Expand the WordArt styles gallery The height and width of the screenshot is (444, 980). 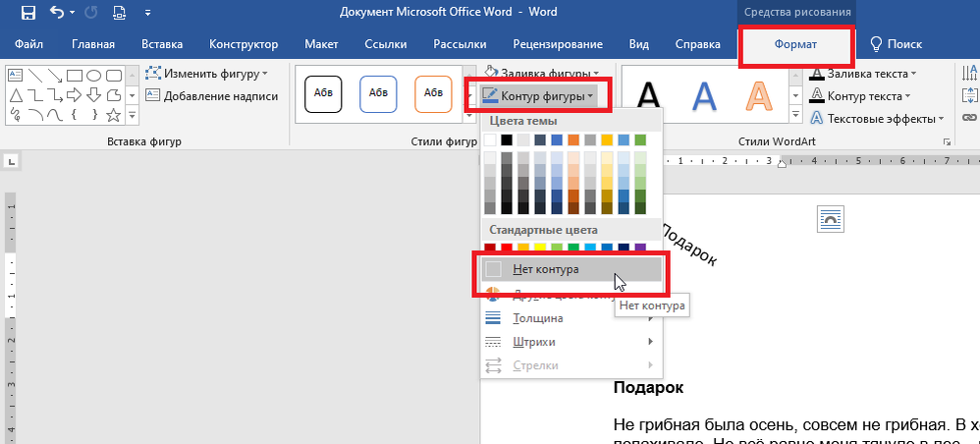(x=795, y=115)
